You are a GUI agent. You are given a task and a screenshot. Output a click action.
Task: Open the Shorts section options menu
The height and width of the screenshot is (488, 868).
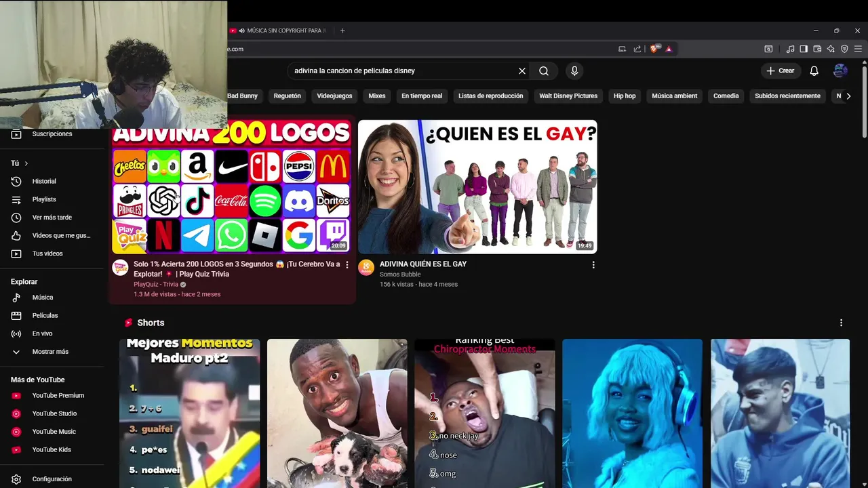coord(841,323)
